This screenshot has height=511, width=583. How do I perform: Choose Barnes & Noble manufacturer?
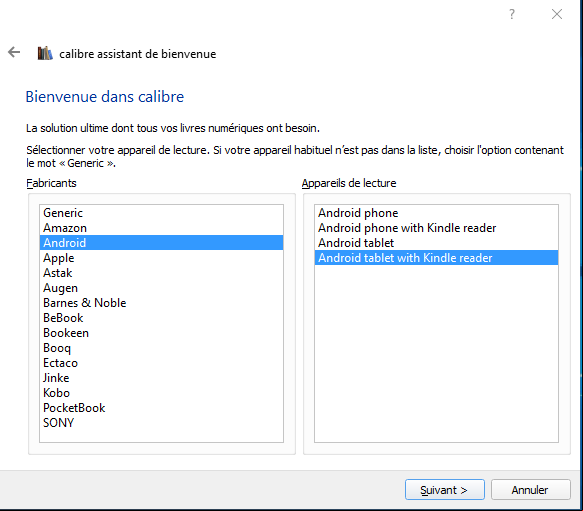[161, 303]
